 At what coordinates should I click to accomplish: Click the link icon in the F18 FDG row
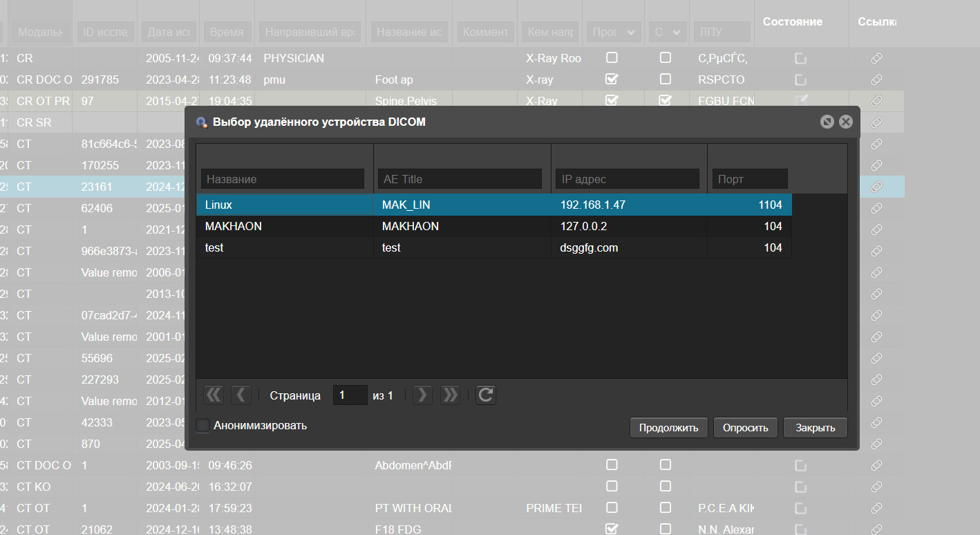(876, 529)
